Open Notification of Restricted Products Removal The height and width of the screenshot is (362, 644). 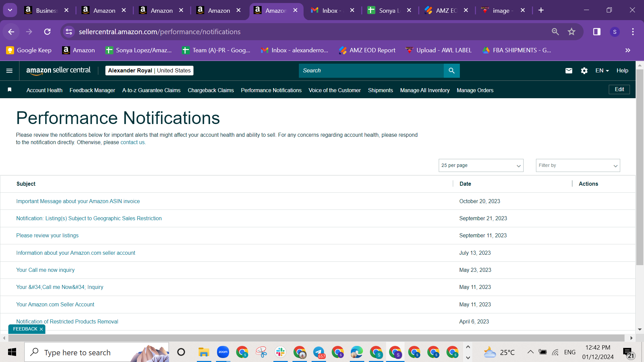[x=67, y=322]
